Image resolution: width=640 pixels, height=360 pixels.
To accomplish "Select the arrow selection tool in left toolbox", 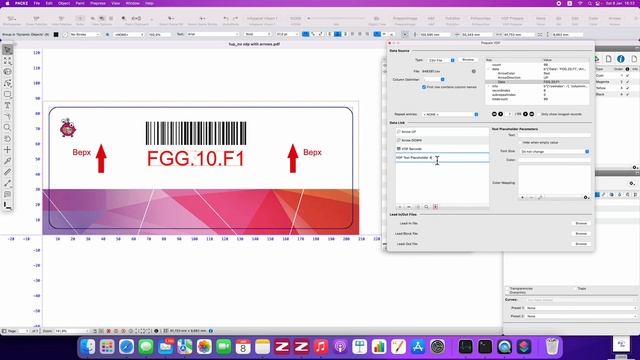I will pos(7,50).
